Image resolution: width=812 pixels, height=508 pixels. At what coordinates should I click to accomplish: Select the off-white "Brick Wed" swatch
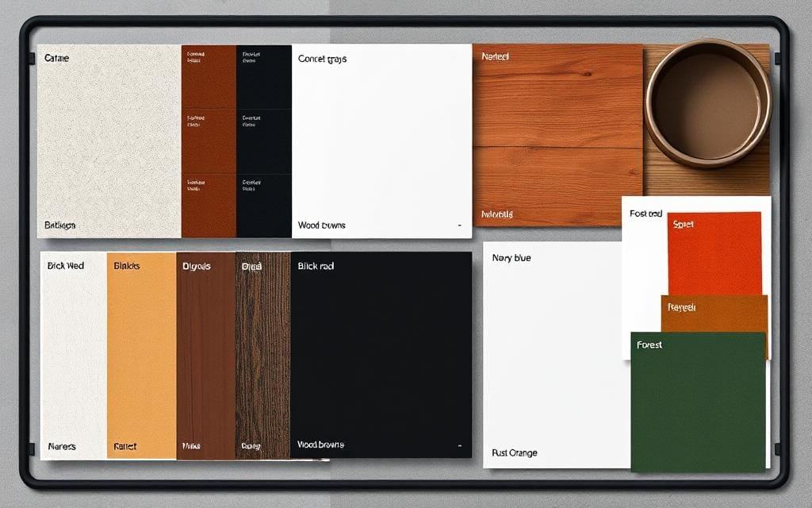(71, 353)
